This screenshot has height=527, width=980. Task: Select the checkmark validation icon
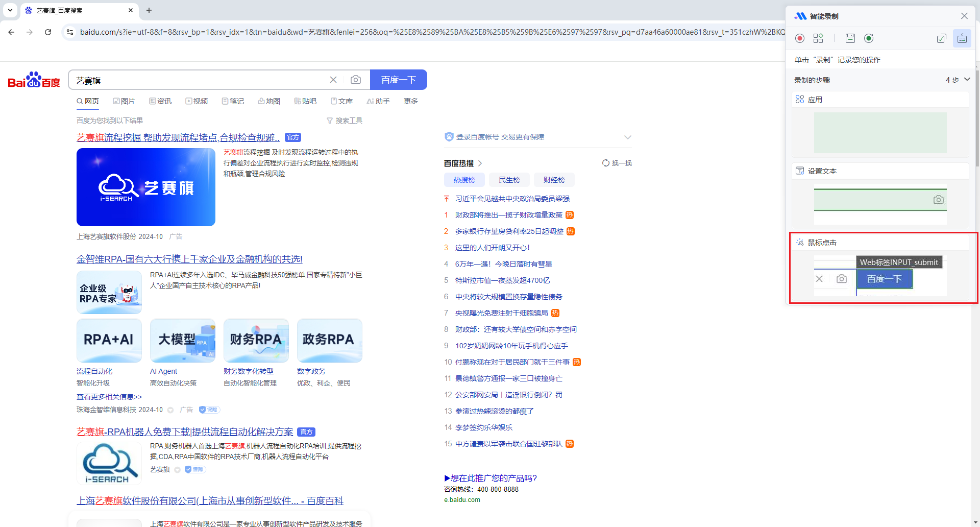coord(942,38)
